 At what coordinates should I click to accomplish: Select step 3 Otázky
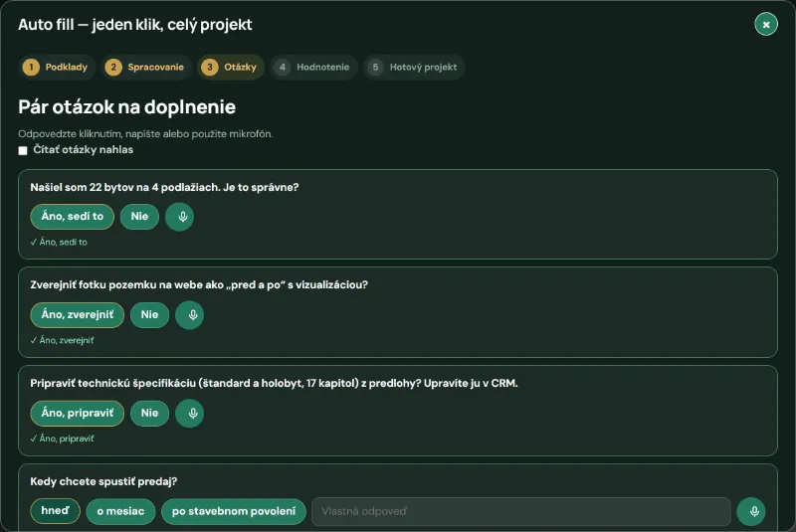pyautogui.click(x=231, y=67)
